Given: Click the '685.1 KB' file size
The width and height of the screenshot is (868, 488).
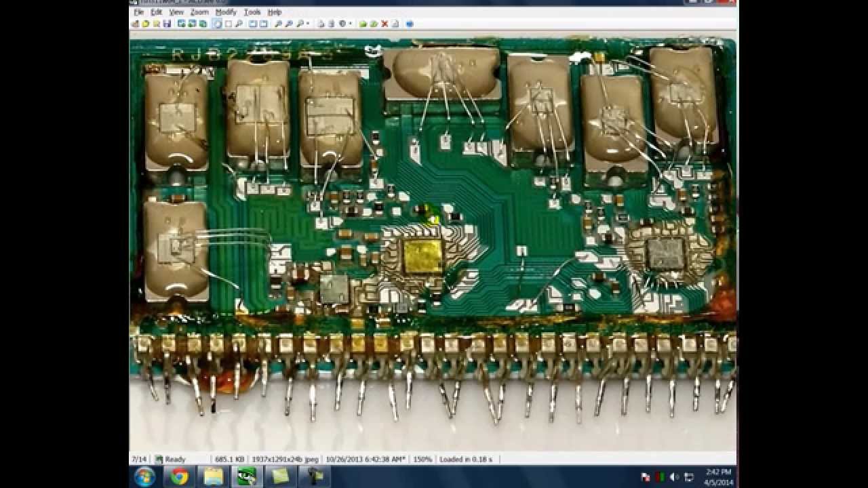Looking at the screenshot, I should 229,459.
